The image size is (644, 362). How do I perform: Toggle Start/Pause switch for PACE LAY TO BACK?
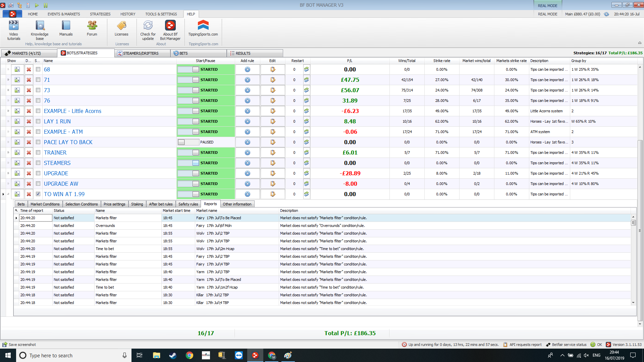pyautogui.click(x=189, y=142)
